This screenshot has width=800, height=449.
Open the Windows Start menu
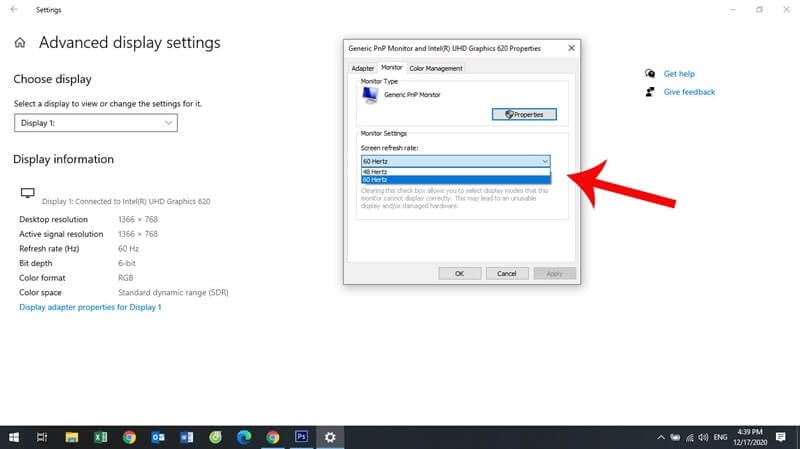pyautogui.click(x=14, y=437)
